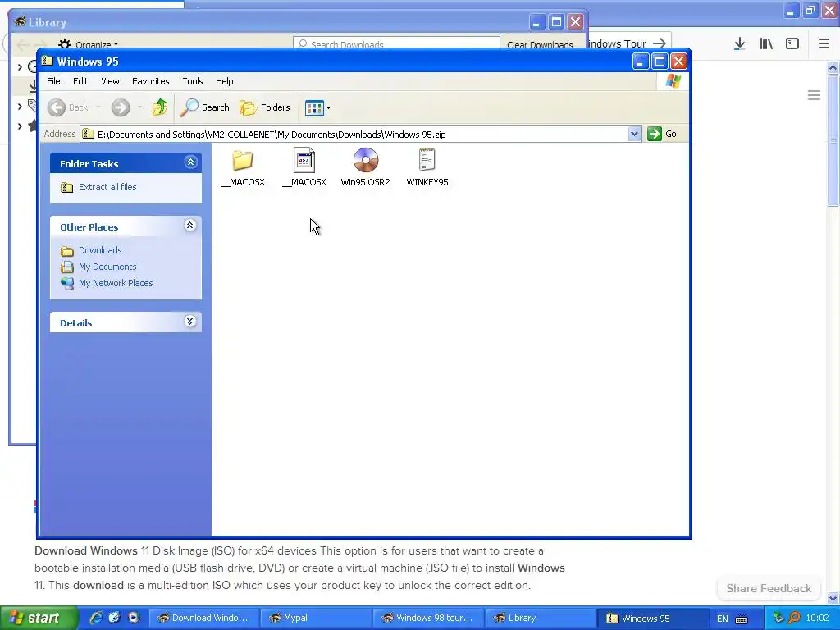This screenshot has height=630, width=840.
Task: Click the Windows flag logo in the toolbar
Action: (x=673, y=81)
